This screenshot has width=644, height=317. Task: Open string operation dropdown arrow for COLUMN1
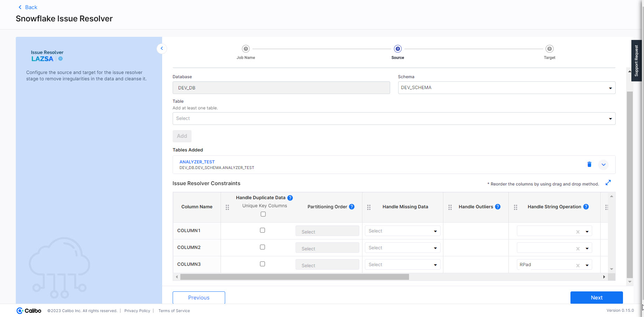(x=587, y=232)
